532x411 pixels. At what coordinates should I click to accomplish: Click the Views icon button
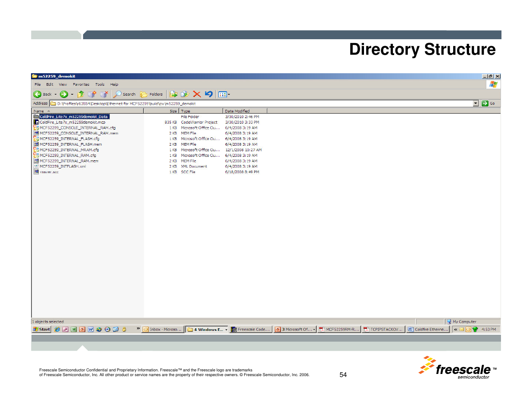pos(222,94)
